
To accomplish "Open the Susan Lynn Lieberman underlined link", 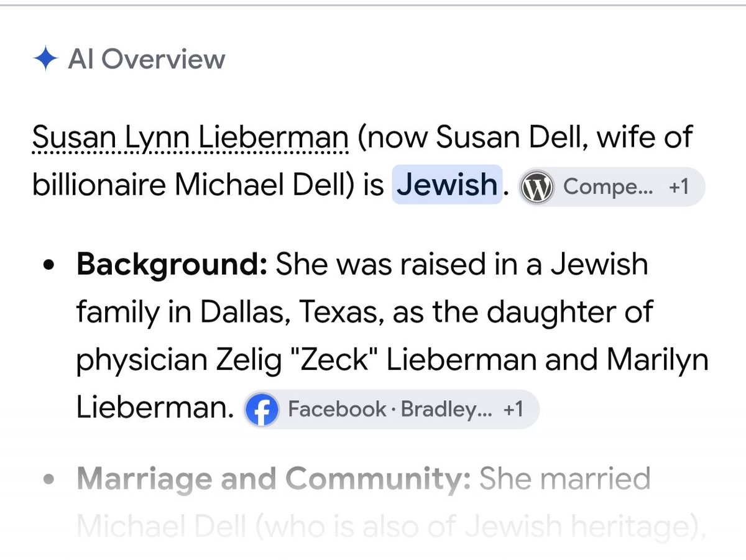I will tap(191, 137).
